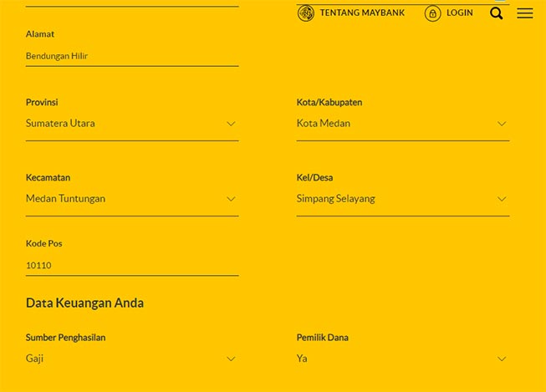Click the chevron arrow beside Simpang Selayang
The image size is (546, 392).
[502, 199]
